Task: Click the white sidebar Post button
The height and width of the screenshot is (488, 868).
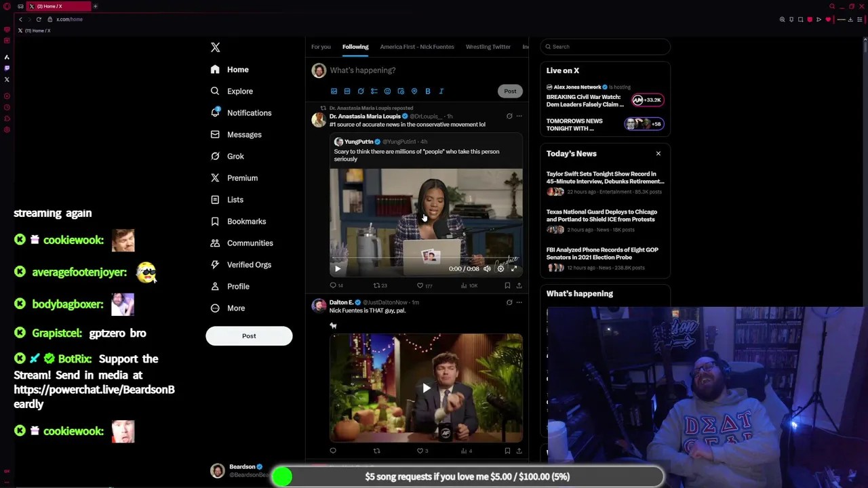Action: pyautogui.click(x=249, y=336)
